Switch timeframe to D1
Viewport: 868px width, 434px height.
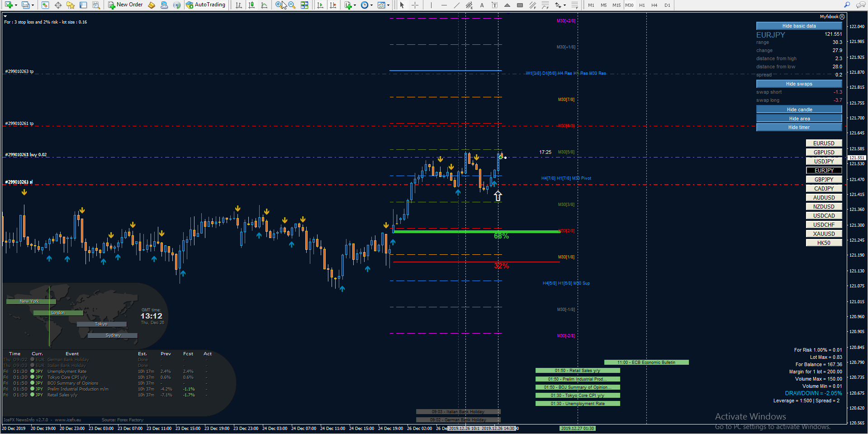click(667, 5)
